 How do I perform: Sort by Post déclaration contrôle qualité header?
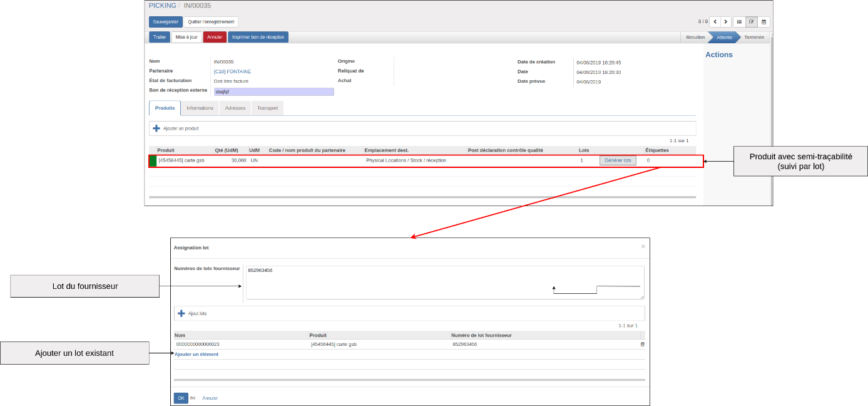pyautogui.click(x=505, y=150)
